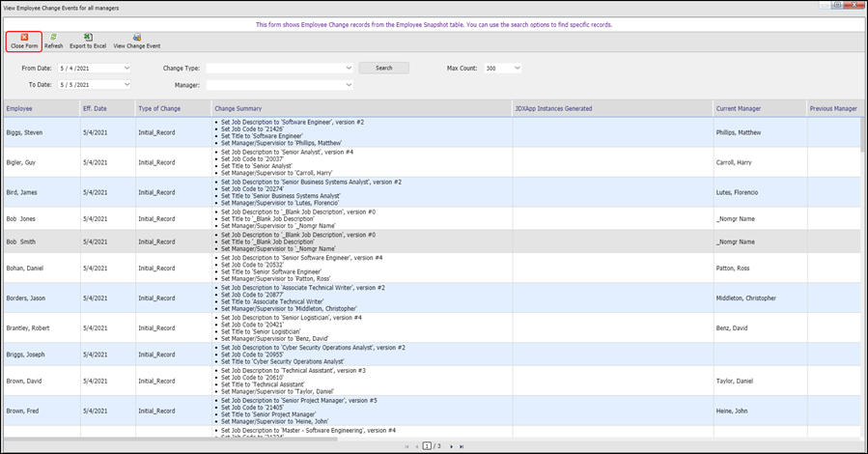Open the To Date dropdown picker

(x=126, y=85)
